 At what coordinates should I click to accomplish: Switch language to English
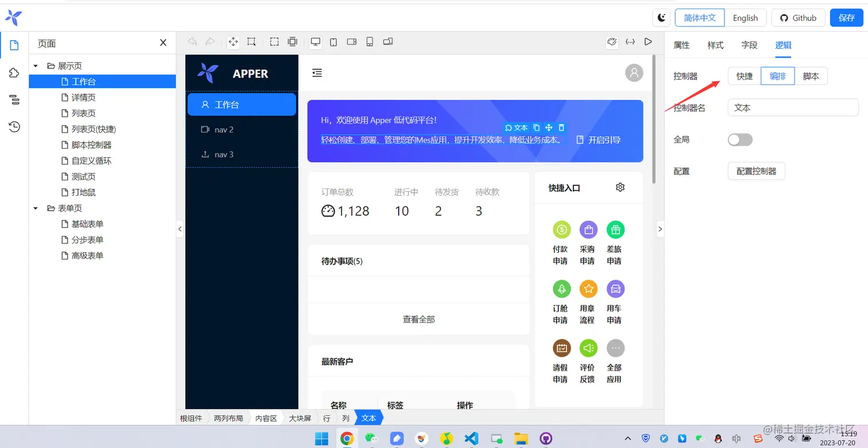click(745, 18)
